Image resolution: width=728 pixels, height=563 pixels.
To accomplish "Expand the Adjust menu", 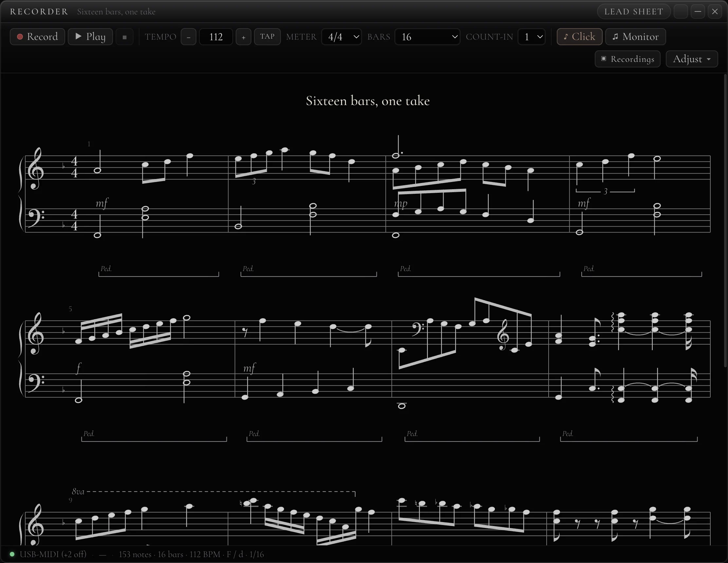I will 692,59.
